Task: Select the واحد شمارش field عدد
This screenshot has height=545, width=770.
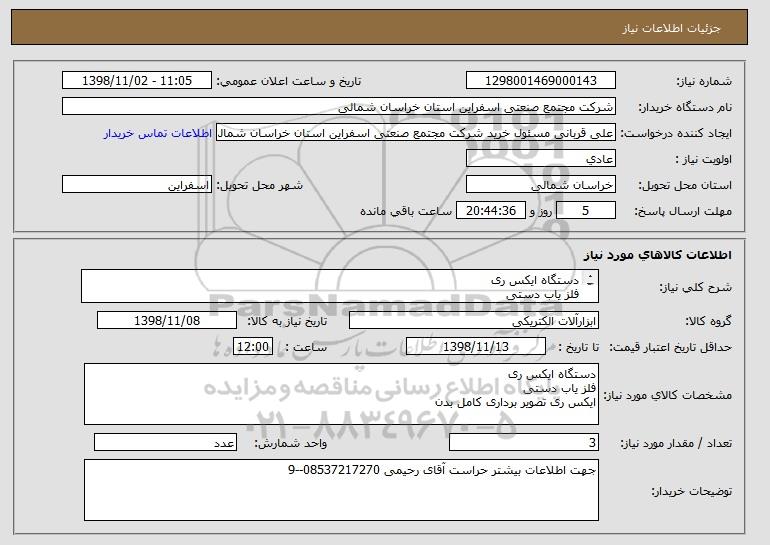Action: click(165, 442)
